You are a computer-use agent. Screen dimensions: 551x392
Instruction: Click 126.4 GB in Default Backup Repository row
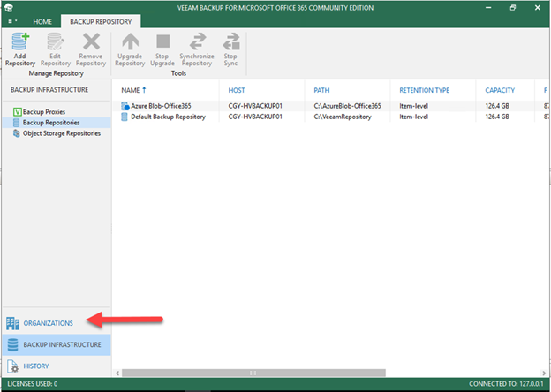pyautogui.click(x=497, y=117)
